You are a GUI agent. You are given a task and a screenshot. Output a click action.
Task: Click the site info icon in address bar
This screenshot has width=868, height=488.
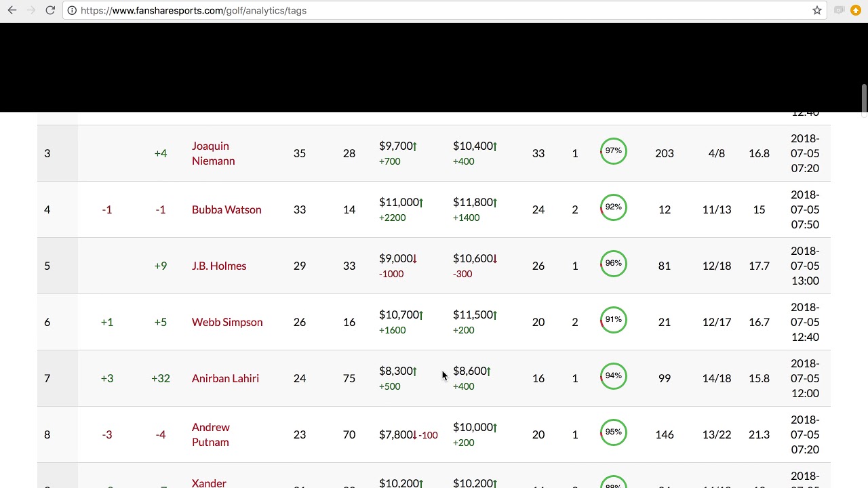click(x=72, y=10)
